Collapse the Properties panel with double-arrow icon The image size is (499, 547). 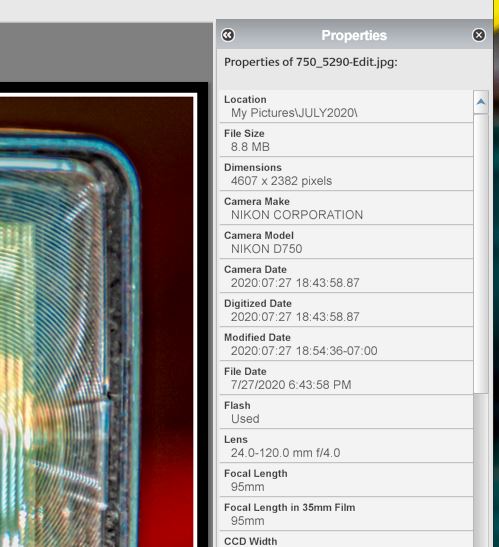click(228, 35)
